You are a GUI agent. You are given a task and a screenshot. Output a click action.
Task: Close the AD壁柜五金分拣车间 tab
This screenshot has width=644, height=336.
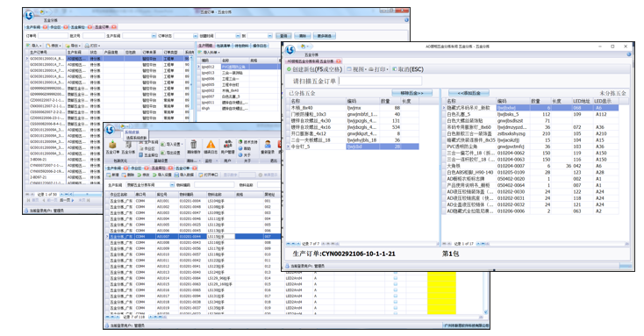tap(339, 61)
